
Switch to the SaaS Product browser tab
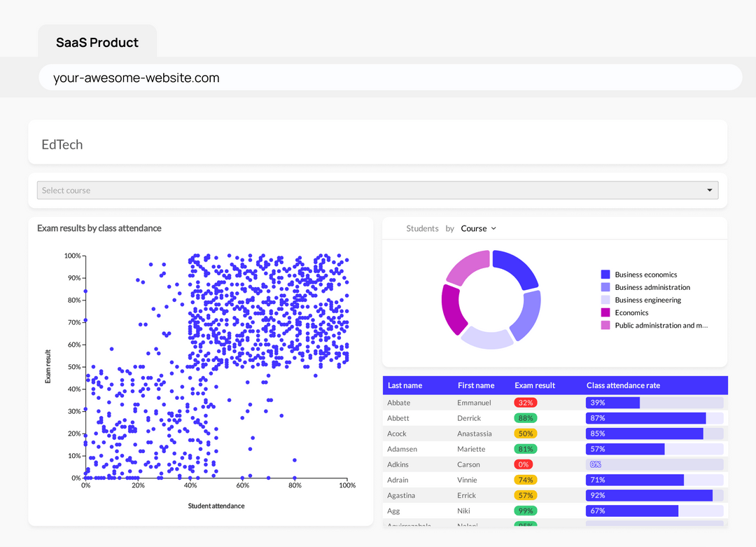(97, 42)
